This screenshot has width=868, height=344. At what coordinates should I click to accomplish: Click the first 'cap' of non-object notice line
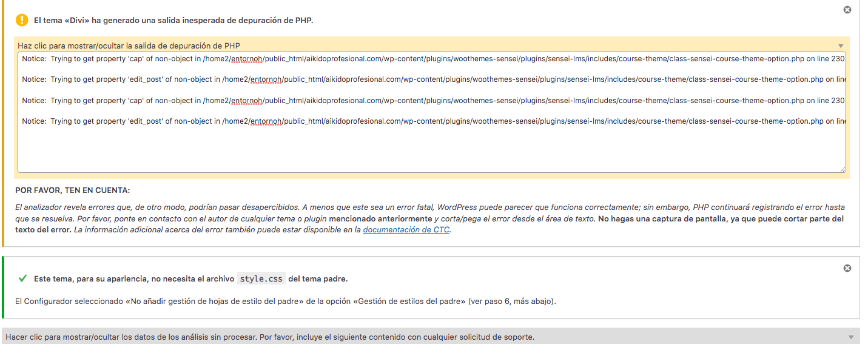[433, 59]
